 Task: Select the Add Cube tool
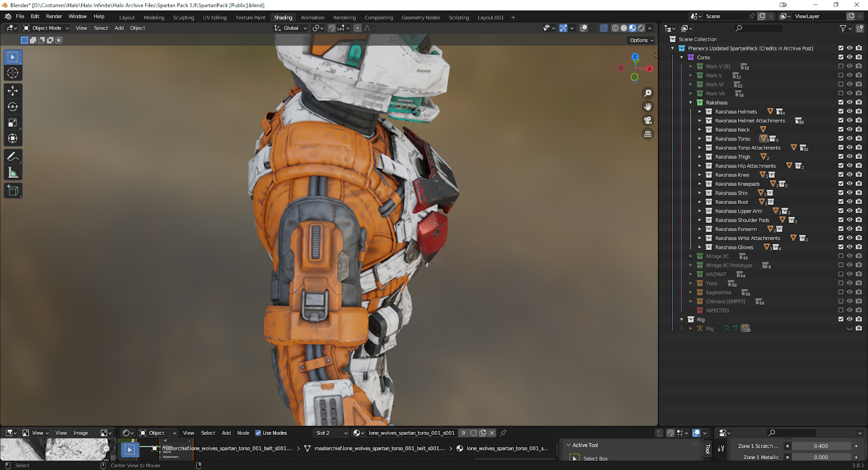point(12,191)
